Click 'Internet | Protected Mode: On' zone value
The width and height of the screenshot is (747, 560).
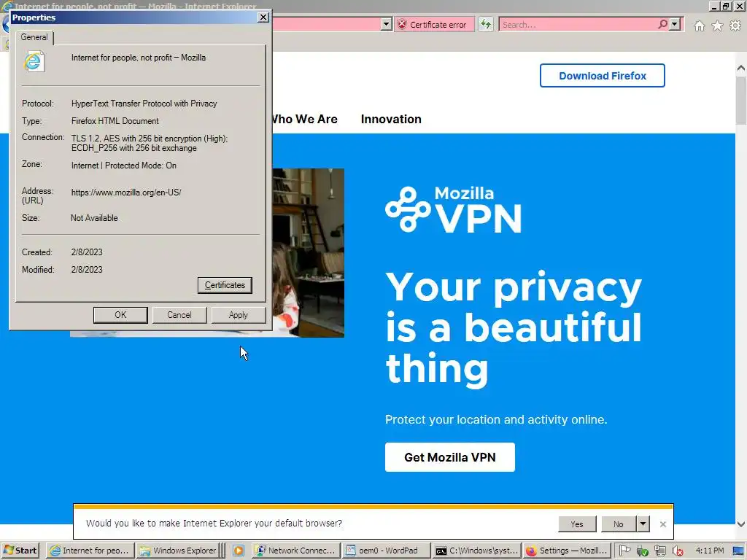pyautogui.click(x=124, y=166)
